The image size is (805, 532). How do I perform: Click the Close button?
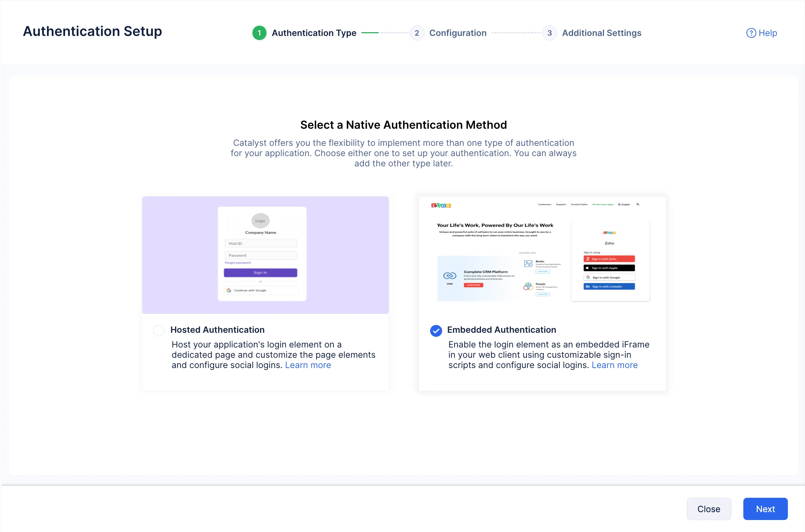(709, 509)
